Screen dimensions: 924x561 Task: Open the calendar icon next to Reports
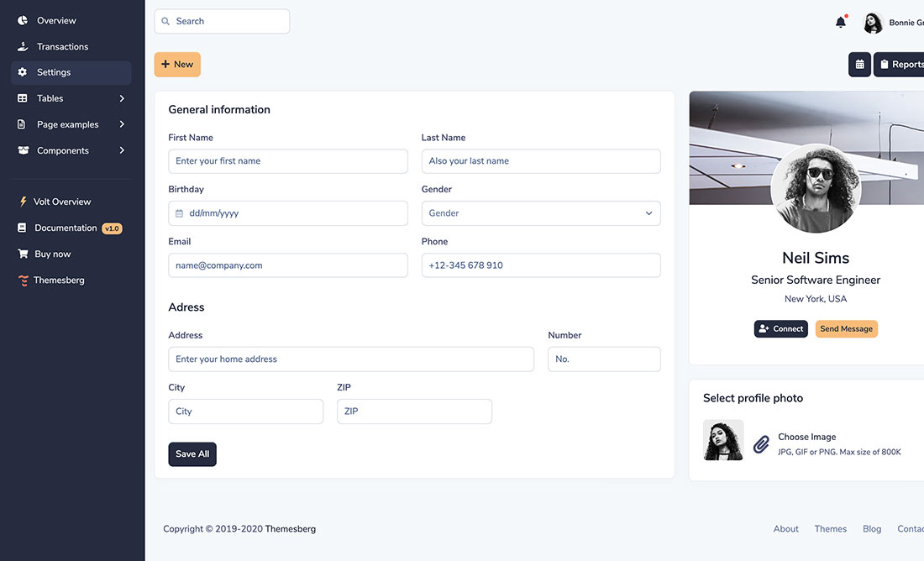[x=858, y=64]
